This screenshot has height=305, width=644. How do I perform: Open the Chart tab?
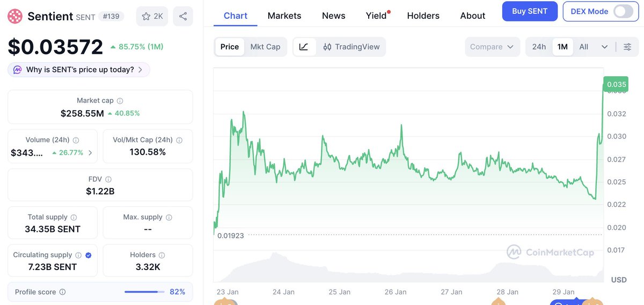(236, 16)
